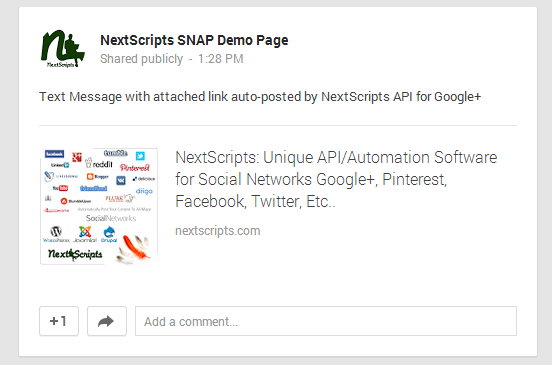This screenshot has width=552, height=365.
Task: Click the YouTube logo in thumbnail
Action: (60, 188)
